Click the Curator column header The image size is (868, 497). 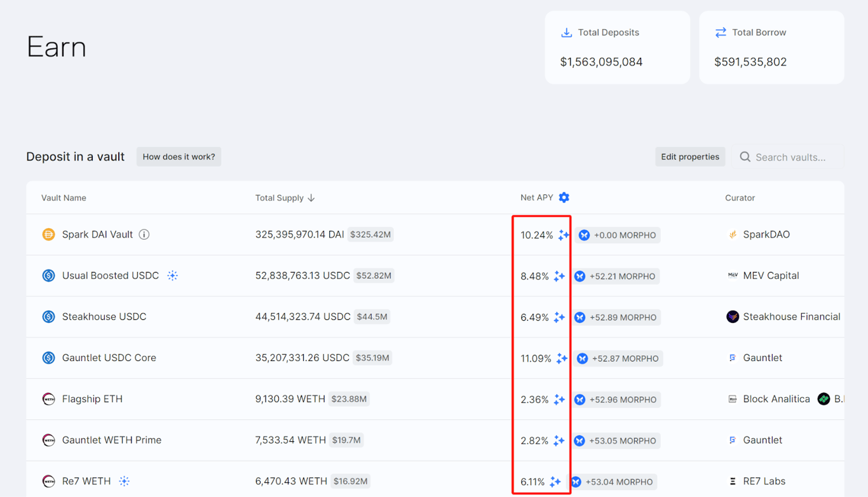tap(740, 198)
